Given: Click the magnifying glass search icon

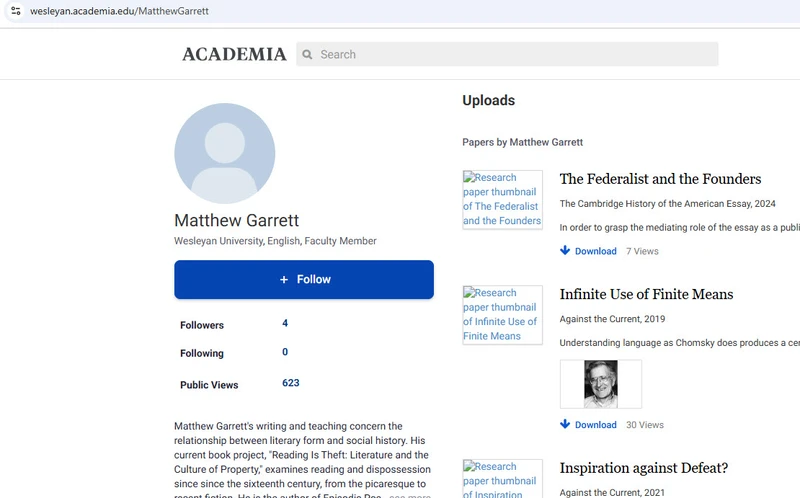Looking at the screenshot, I should (x=307, y=54).
